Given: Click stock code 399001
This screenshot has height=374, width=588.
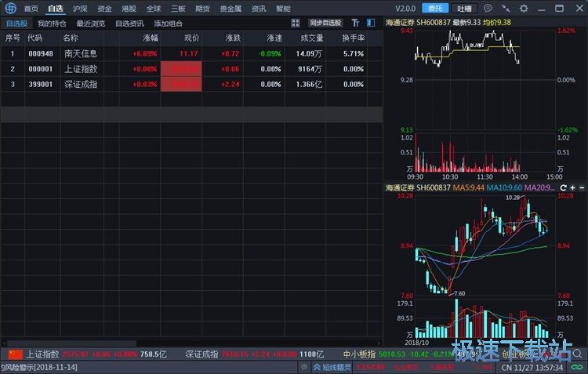Looking at the screenshot, I should (41, 85).
